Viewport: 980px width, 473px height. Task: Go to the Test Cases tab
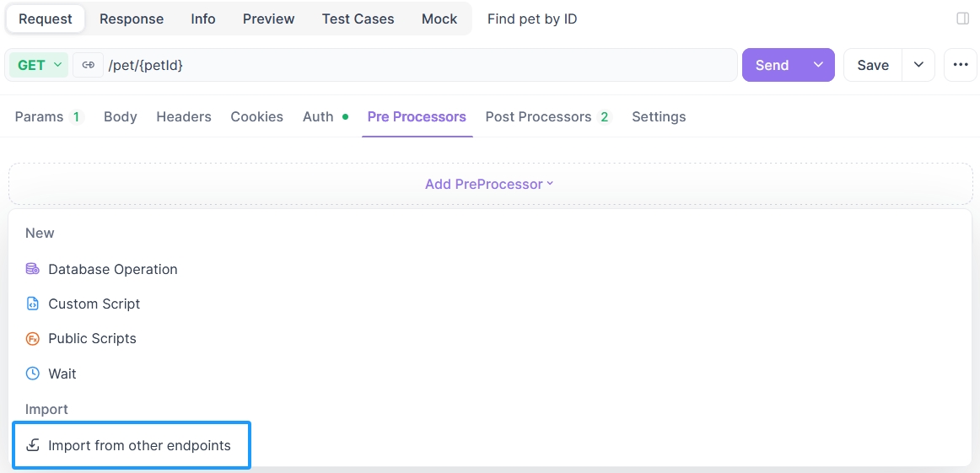tap(358, 19)
